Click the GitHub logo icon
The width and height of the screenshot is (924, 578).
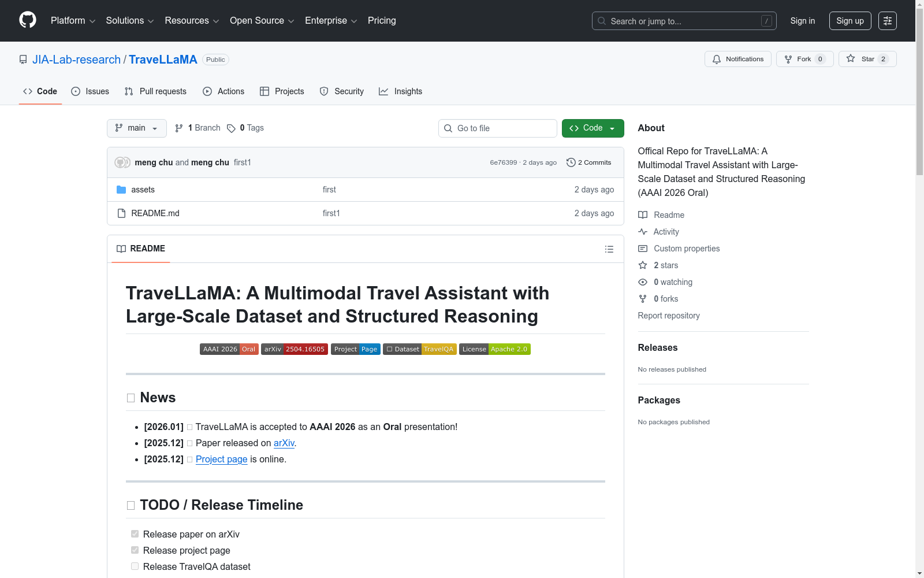(x=28, y=20)
